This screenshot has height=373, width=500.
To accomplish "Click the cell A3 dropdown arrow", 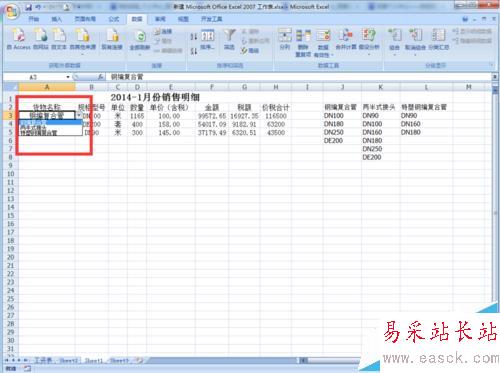I will point(79,115).
